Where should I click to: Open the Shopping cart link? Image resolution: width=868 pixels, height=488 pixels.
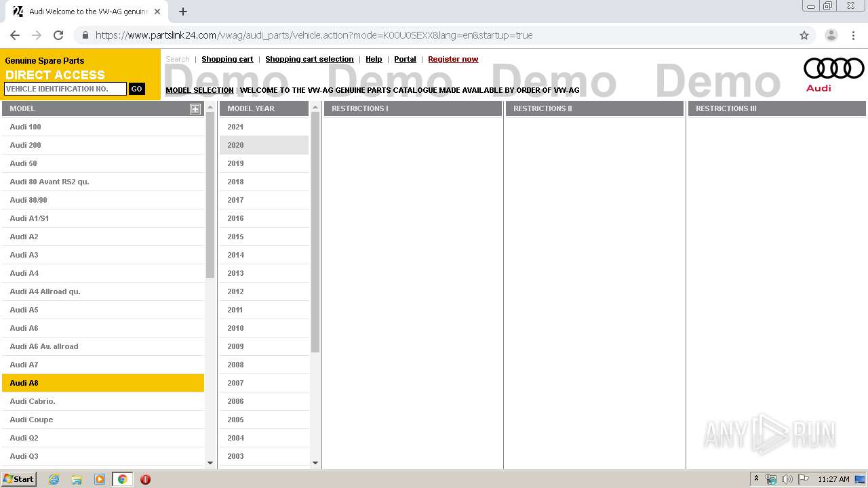227,59
